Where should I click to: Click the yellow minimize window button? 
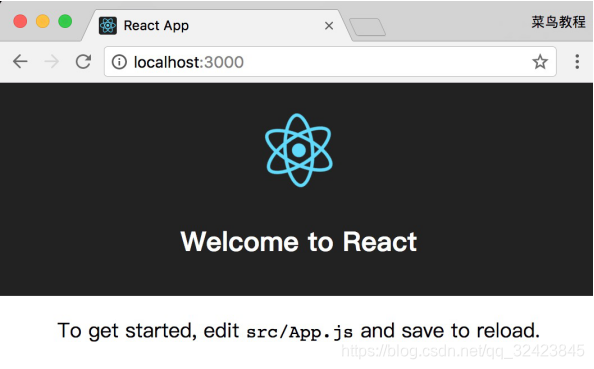click(x=43, y=21)
